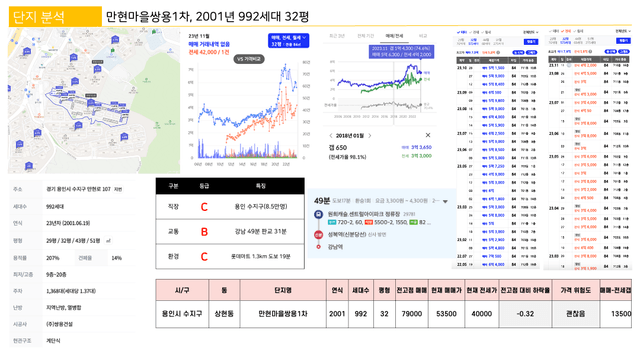640x360 pixels.
Task: Click the blue 매매 legend label on the 매매/전세 chart
Action: [x=427, y=73]
